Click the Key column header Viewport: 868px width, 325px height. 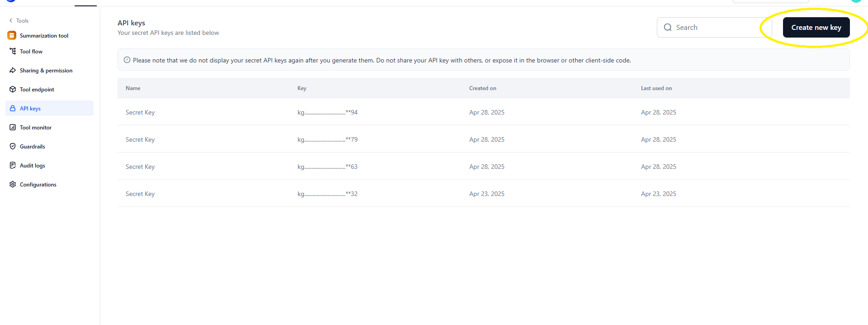tap(302, 88)
